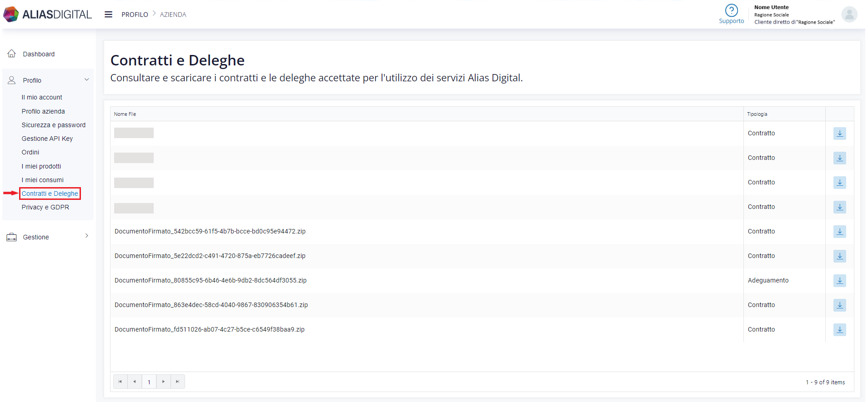Image resolution: width=868 pixels, height=402 pixels.
Task: Go to next page of results
Action: click(164, 382)
